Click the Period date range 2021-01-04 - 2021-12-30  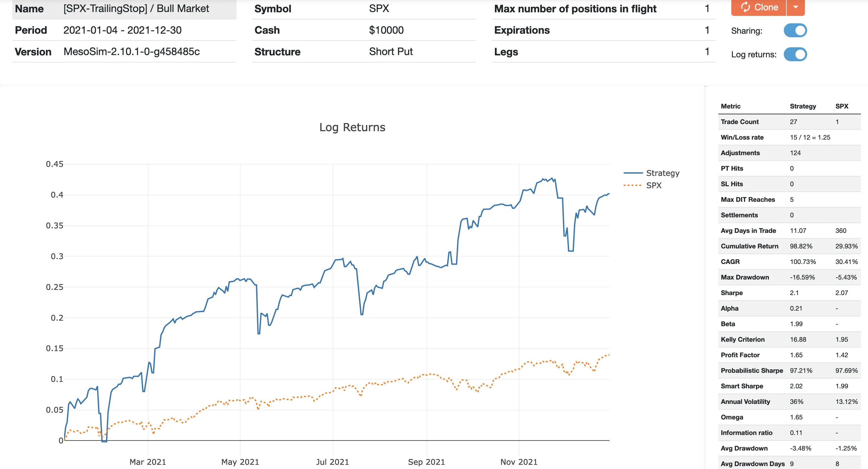point(123,30)
